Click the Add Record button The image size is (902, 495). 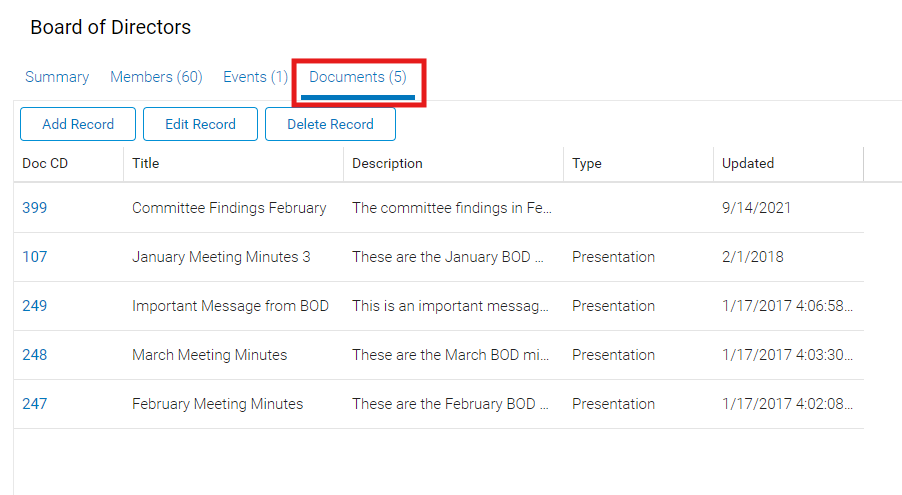pos(78,124)
